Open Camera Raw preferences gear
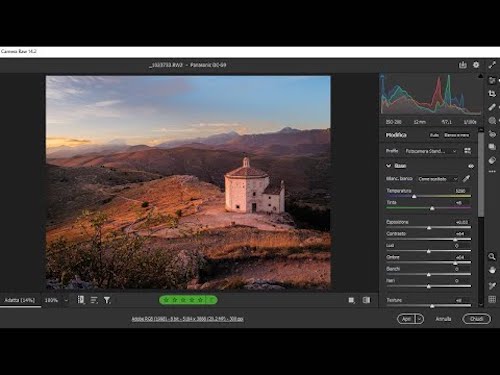This screenshot has width=500, height=375. [476, 65]
